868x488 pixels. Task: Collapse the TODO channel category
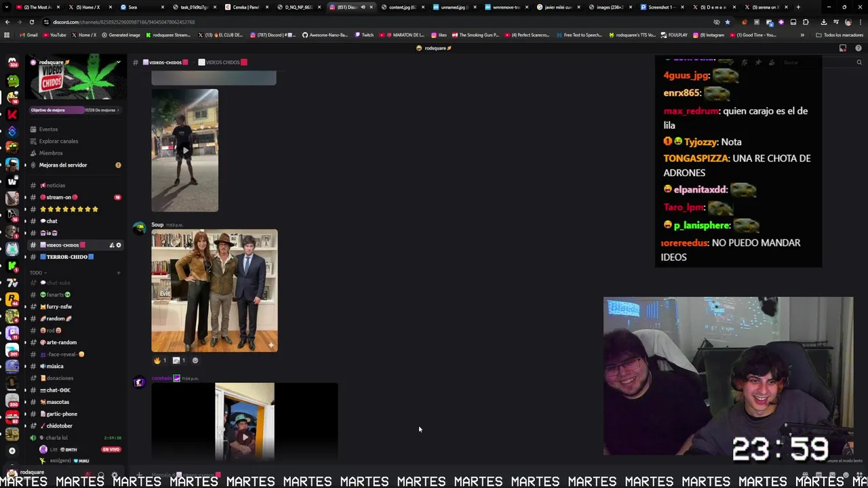[x=38, y=272]
